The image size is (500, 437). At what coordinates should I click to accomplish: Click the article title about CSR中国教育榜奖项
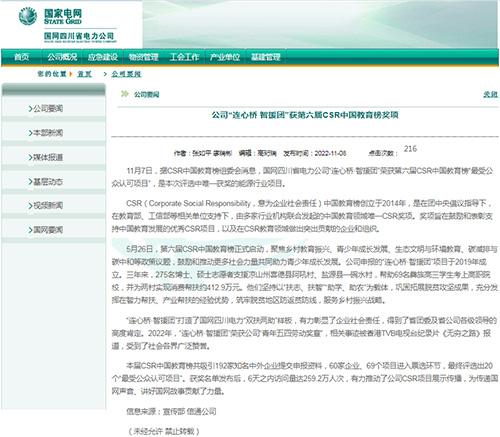[305, 115]
